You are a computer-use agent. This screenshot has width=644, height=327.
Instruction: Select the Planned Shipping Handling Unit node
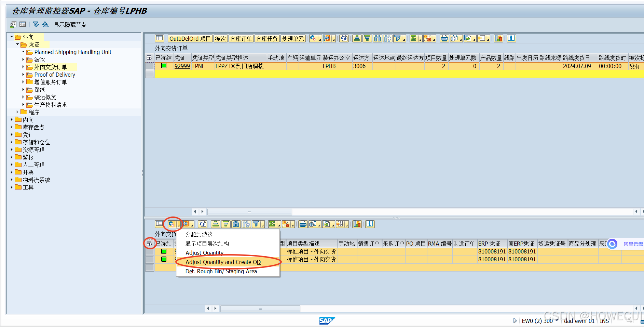tap(73, 52)
